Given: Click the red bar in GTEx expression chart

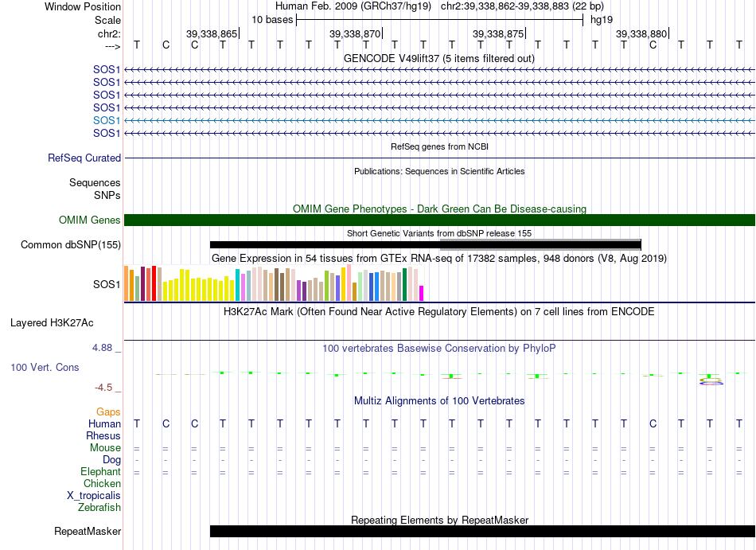Looking at the screenshot, I should coord(154,283).
